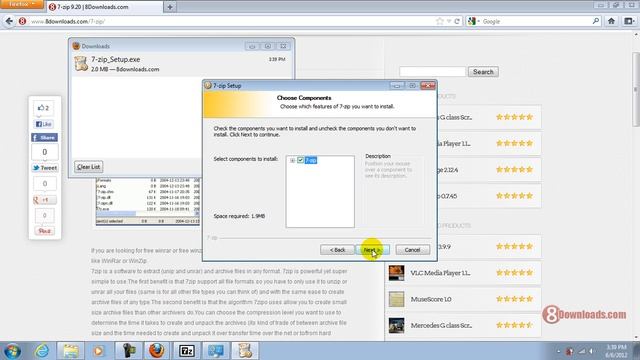Open VLC Media Player 1.1 link
Screen dimensions: 640x360
(440, 273)
